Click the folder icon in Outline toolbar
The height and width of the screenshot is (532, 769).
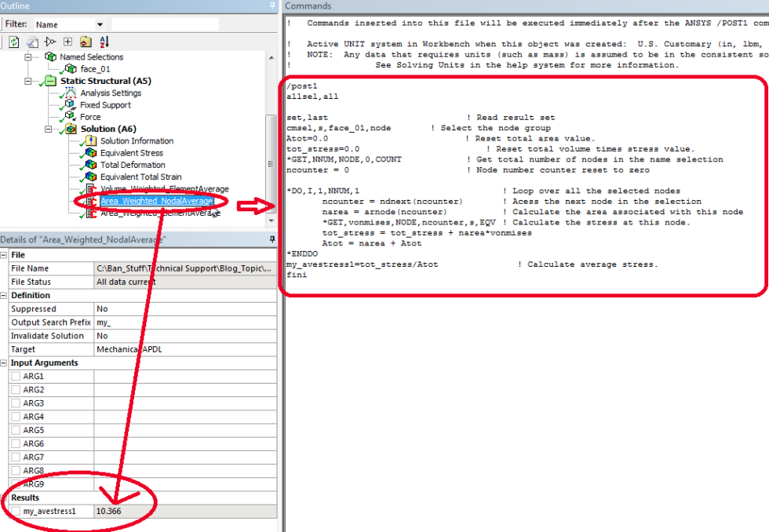(86, 42)
